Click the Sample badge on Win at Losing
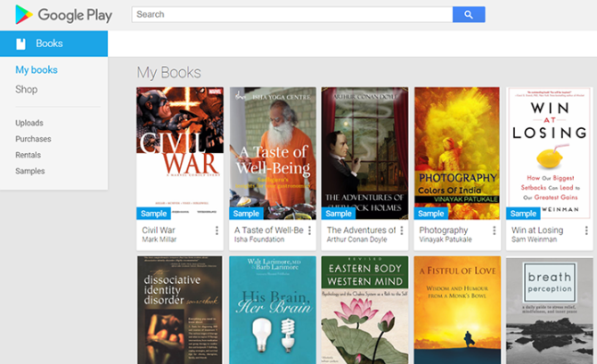 523,214
